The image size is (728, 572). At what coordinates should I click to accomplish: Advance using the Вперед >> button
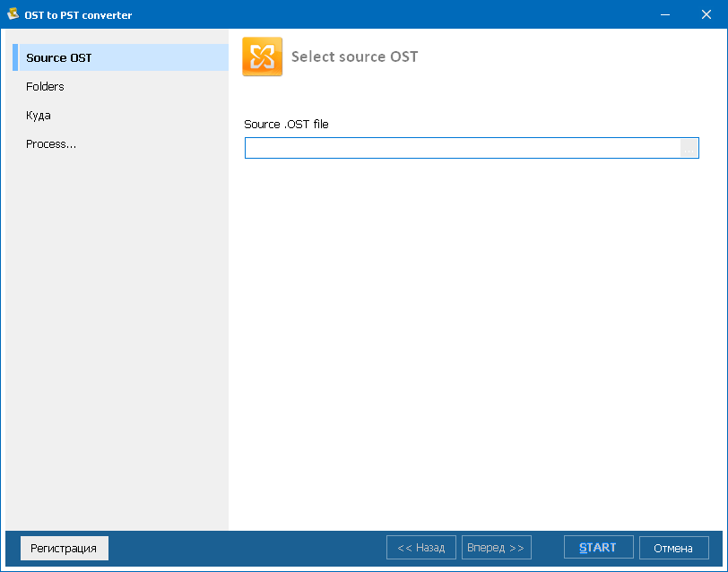(x=496, y=547)
